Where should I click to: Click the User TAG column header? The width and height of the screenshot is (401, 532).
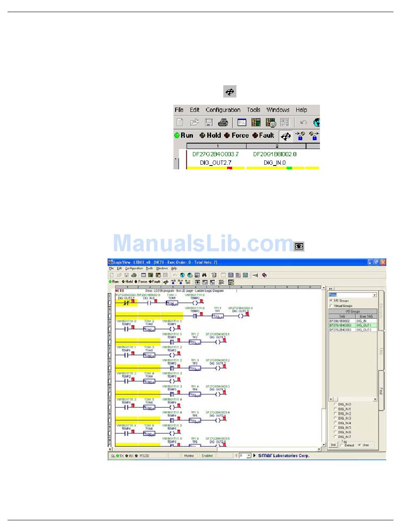(x=366, y=316)
